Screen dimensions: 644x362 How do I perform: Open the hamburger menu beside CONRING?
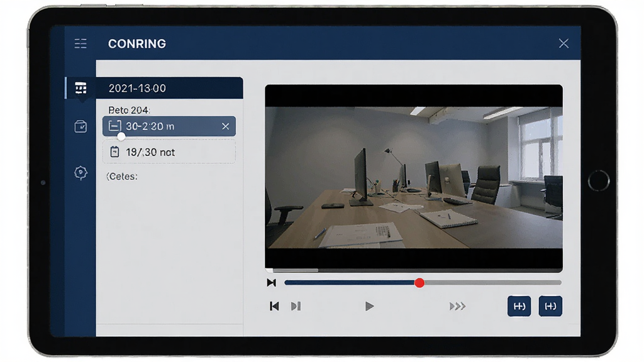coord(80,43)
